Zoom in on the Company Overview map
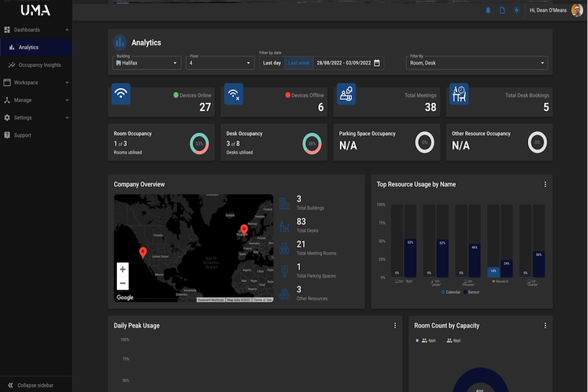 point(123,269)
